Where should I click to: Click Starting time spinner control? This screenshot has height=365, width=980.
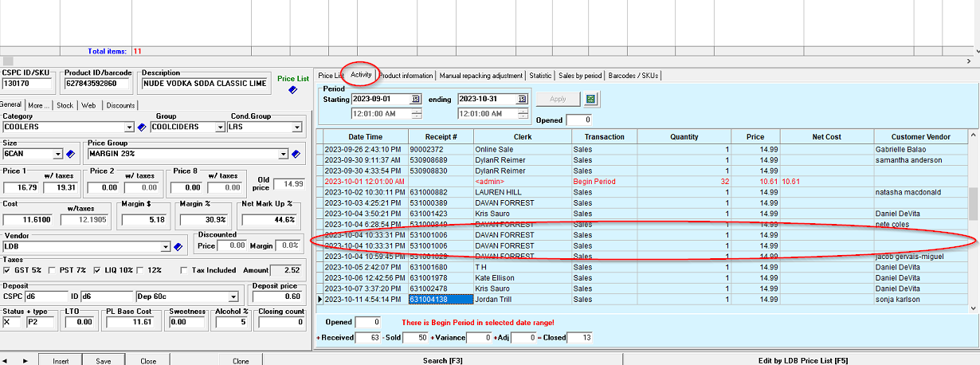coord(415,114)
